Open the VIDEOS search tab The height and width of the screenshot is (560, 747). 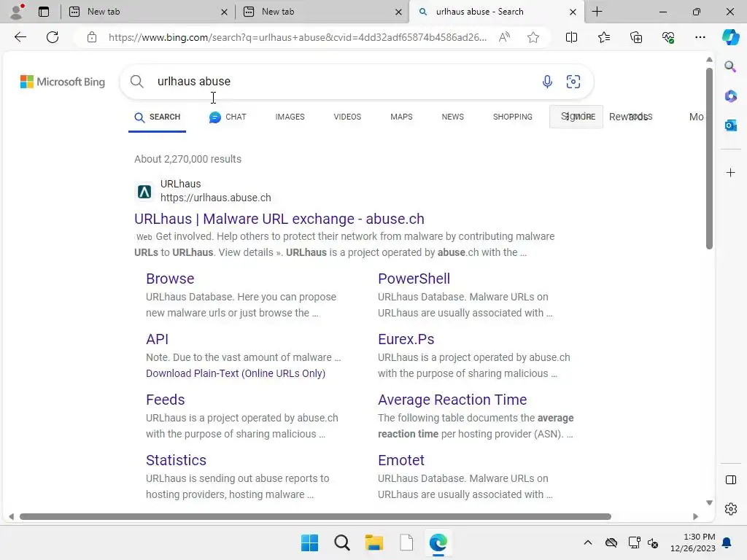[347, 117]
